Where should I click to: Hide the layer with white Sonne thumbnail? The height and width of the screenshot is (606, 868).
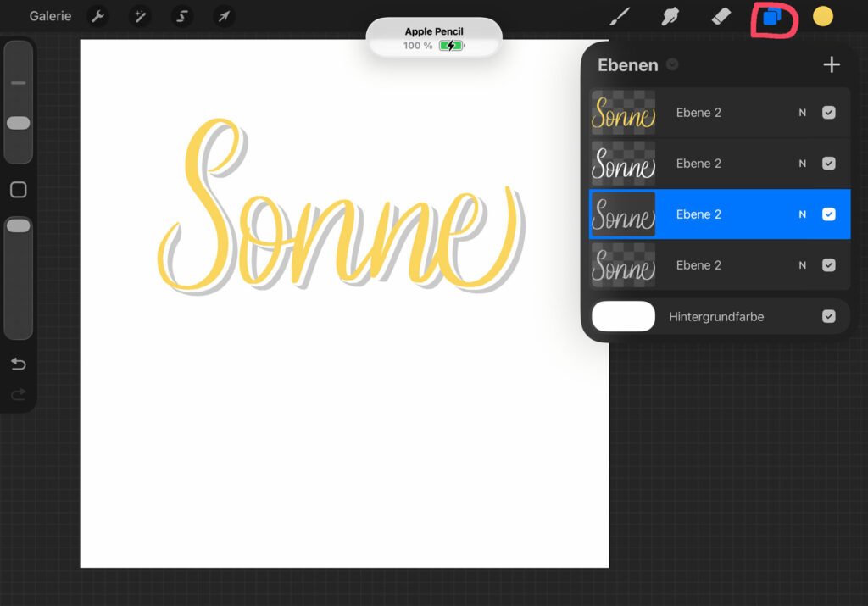point(828,164)
